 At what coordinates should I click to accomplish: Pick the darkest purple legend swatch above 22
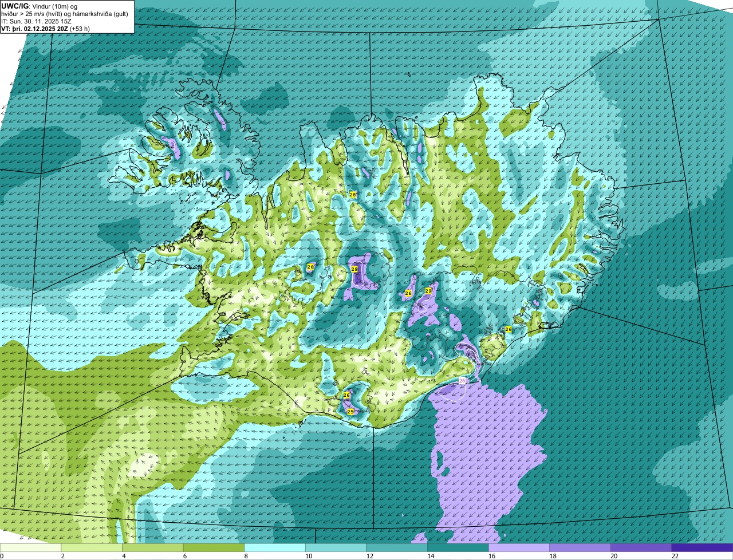[x=702, y=547]
